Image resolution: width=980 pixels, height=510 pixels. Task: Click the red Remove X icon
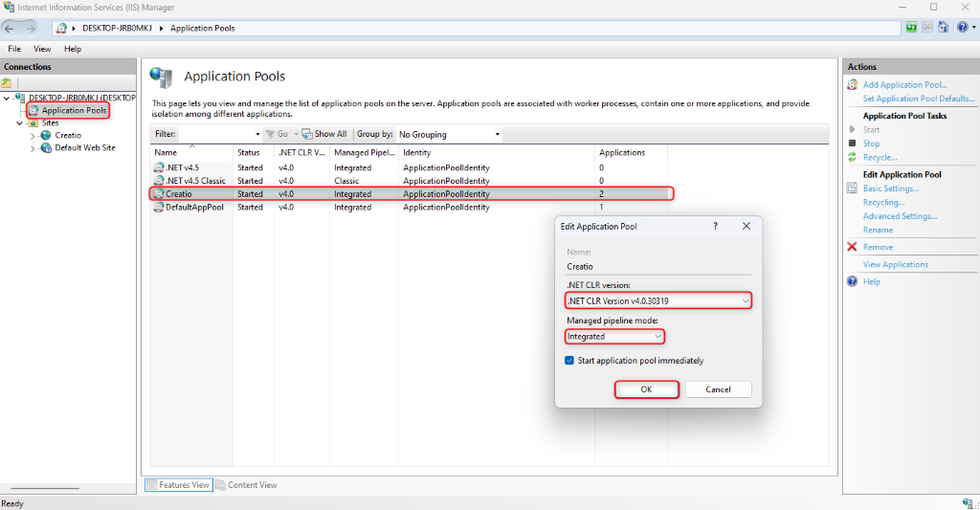[x=852, y=247]
